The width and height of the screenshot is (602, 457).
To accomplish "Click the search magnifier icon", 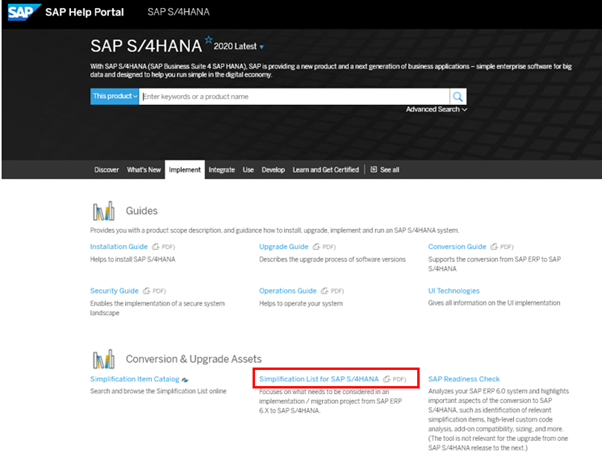I will pos(458,96).
